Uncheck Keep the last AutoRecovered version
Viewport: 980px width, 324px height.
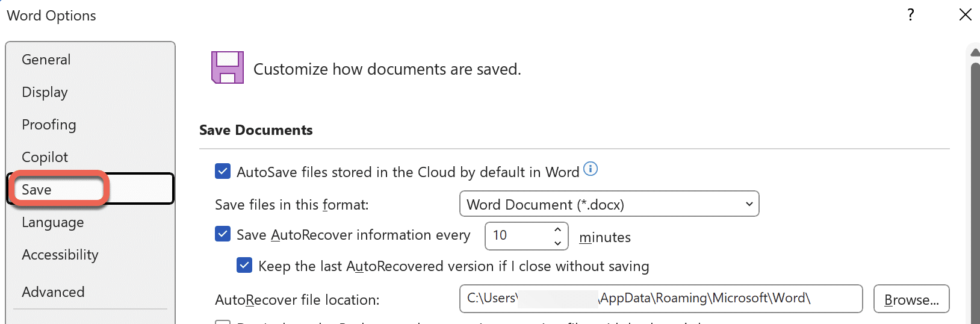coord(244,266)
